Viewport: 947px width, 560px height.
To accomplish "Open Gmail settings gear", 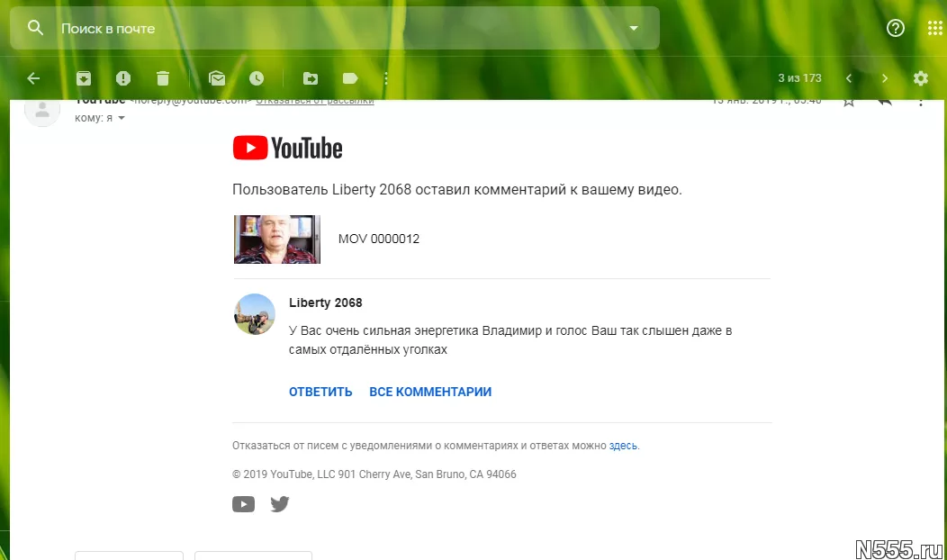I will (x=920, y=78).
